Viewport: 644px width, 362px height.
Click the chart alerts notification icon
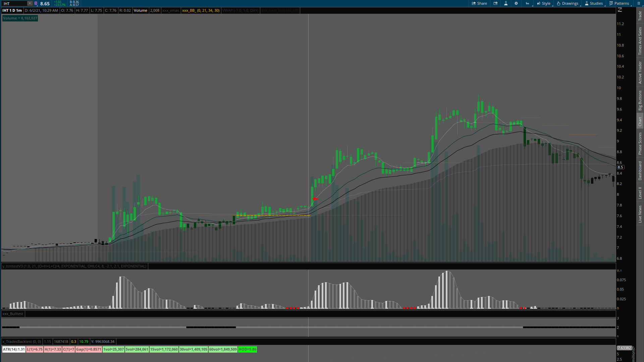tap(495, 3)
